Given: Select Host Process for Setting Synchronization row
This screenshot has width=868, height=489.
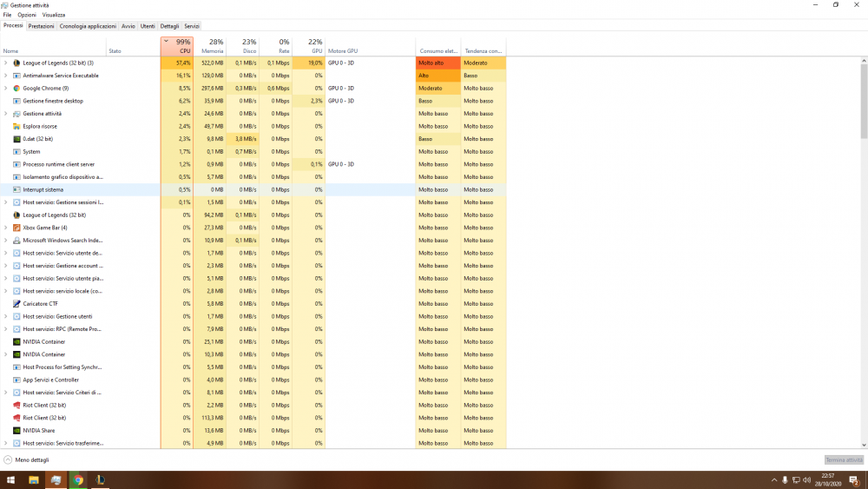Looking at the screenshot, I should (x=253, y=367).
